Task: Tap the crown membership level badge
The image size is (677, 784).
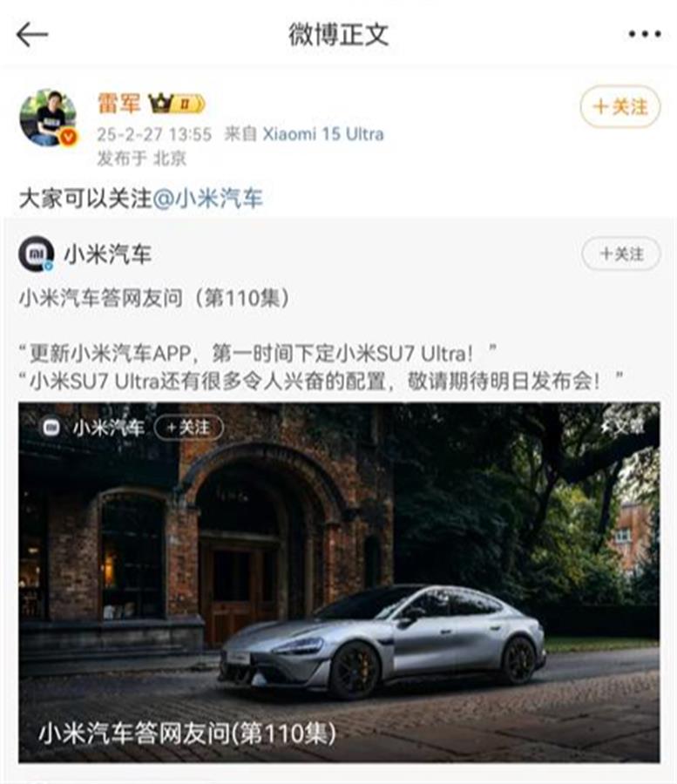Action: pos(177,104)
